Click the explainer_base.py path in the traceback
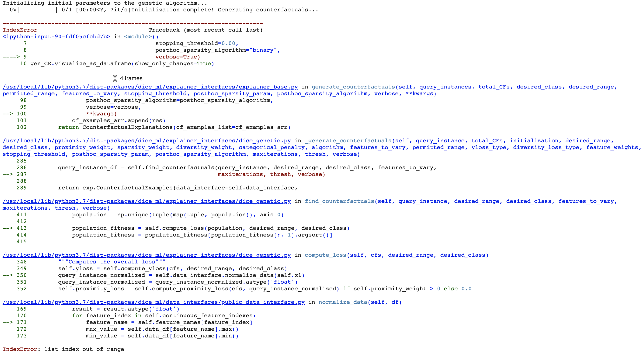This screenshot has width=644, height=354. click(x=150, y=87)
